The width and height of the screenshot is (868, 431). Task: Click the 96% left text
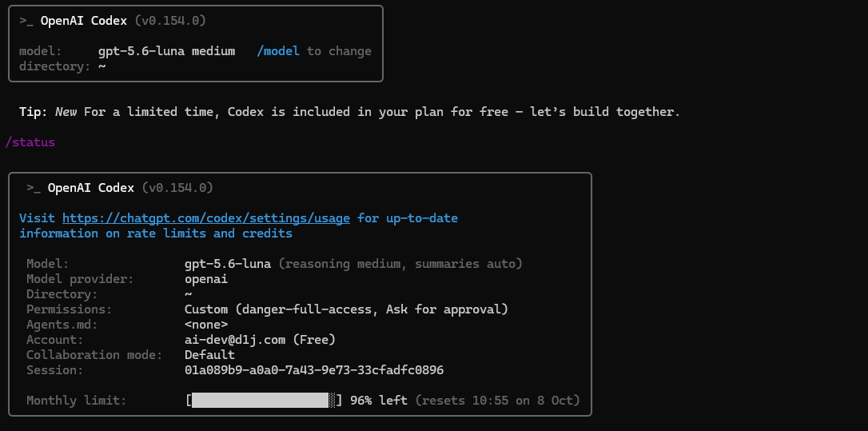tap(379, 400)
